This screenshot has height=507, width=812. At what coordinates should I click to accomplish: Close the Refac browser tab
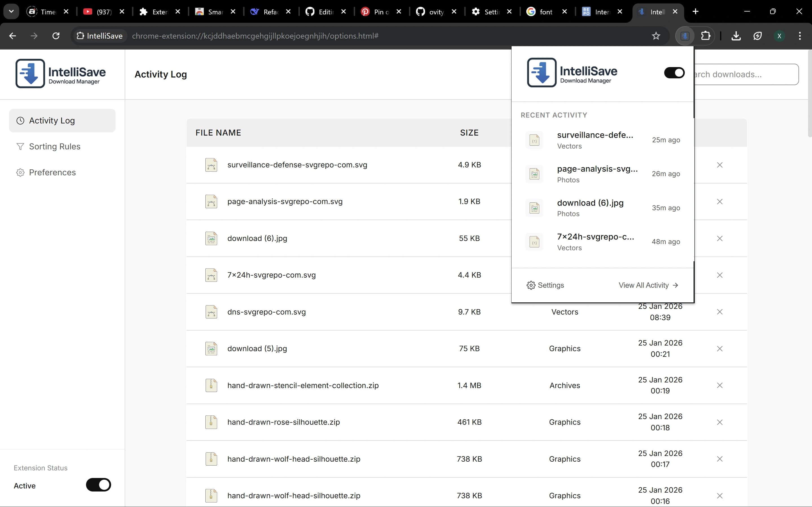click(x=288, y=12)
